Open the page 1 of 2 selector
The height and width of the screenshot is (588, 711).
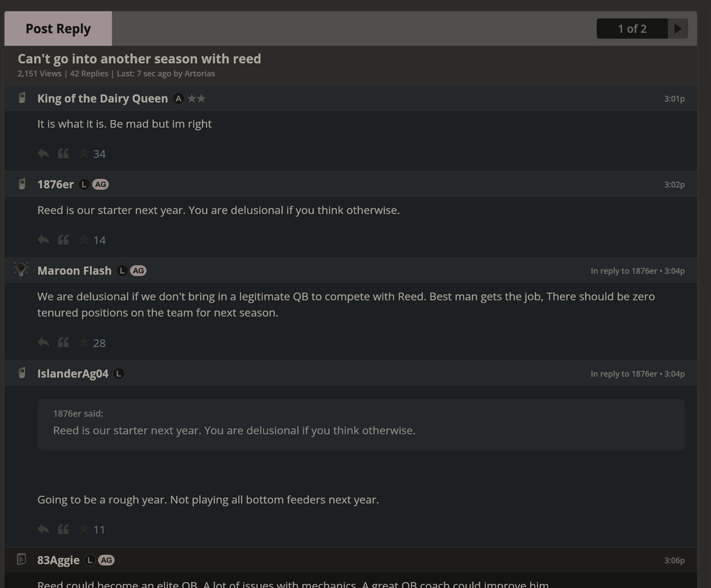632,28
